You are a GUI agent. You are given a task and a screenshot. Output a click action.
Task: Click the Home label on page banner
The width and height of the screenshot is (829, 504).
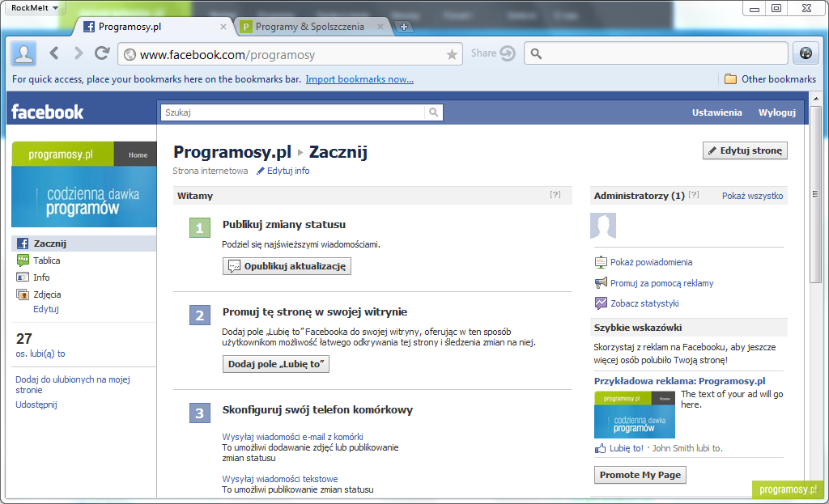138,155
